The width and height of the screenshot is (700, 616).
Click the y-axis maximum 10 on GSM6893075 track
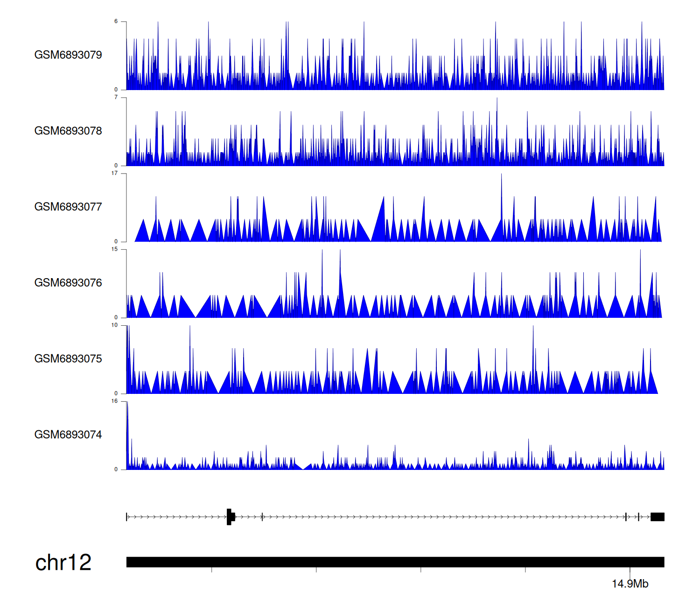[114, 325]
